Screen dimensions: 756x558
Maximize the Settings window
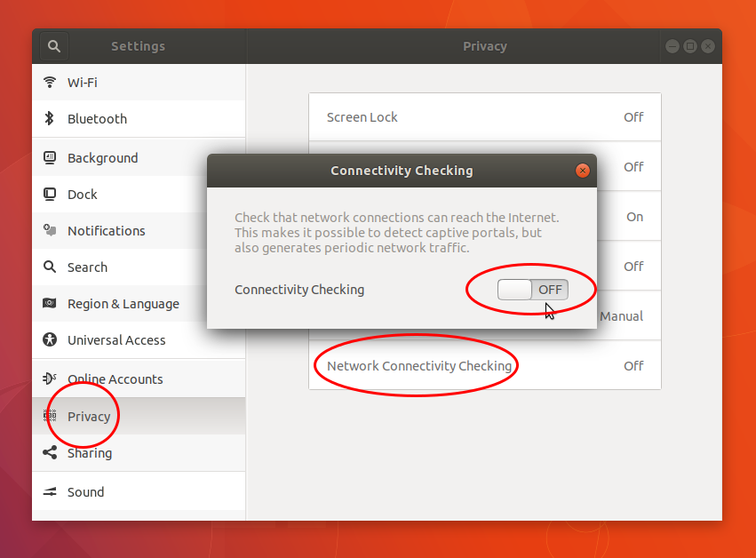click(690, 46)
